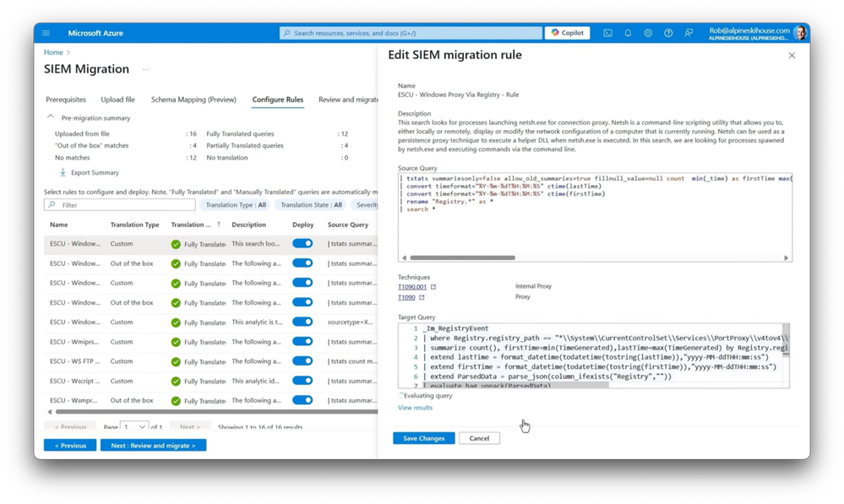Image resolution: width=844 pixels, height=504 pixels.
Task: Open the Cloud Shell icon
Action: tap(607, 33)
